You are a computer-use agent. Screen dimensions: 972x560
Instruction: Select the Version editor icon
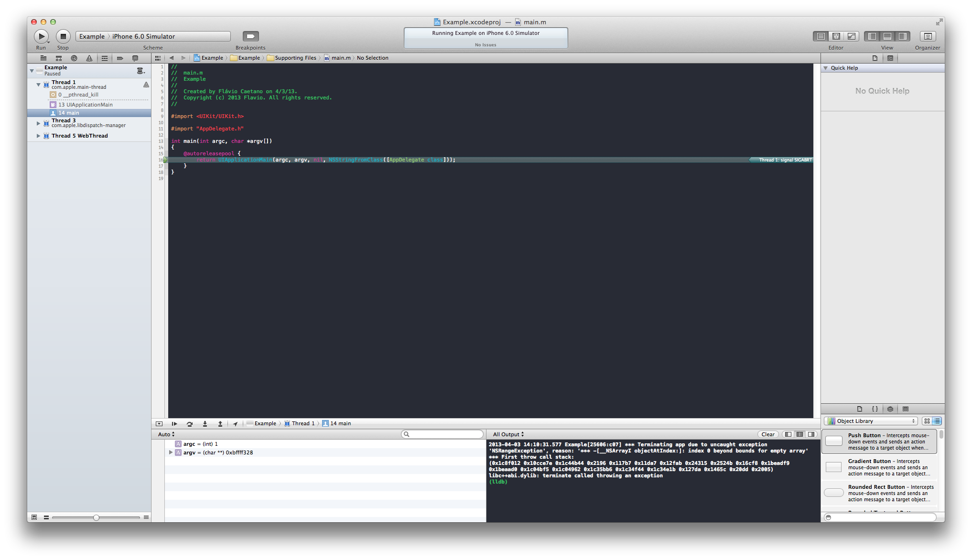click(x=851, y=36)
